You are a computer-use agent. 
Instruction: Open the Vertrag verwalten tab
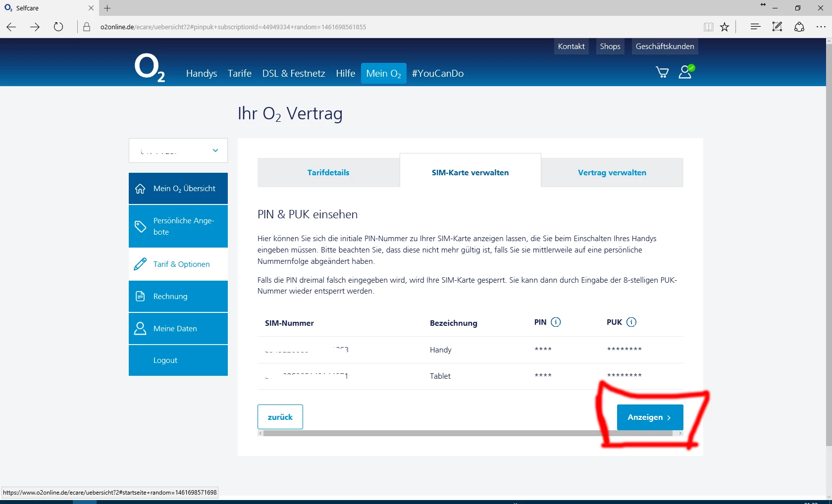pyautogui.click(x=612, y=172)
